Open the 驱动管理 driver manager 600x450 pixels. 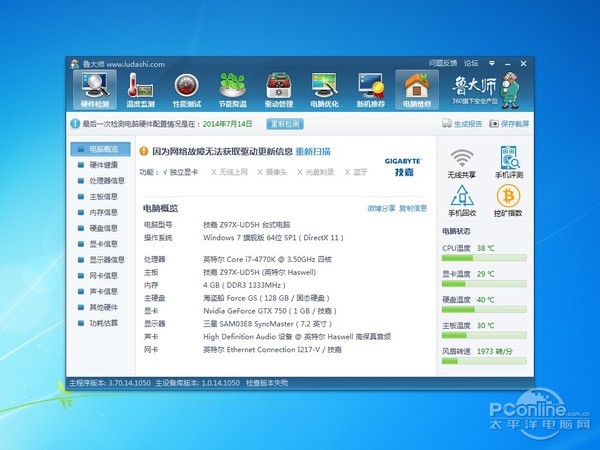(279, 90)
